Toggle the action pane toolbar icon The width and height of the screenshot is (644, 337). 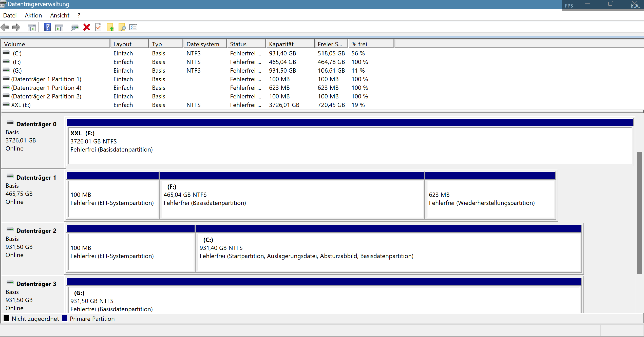click(x=59, y=27)
